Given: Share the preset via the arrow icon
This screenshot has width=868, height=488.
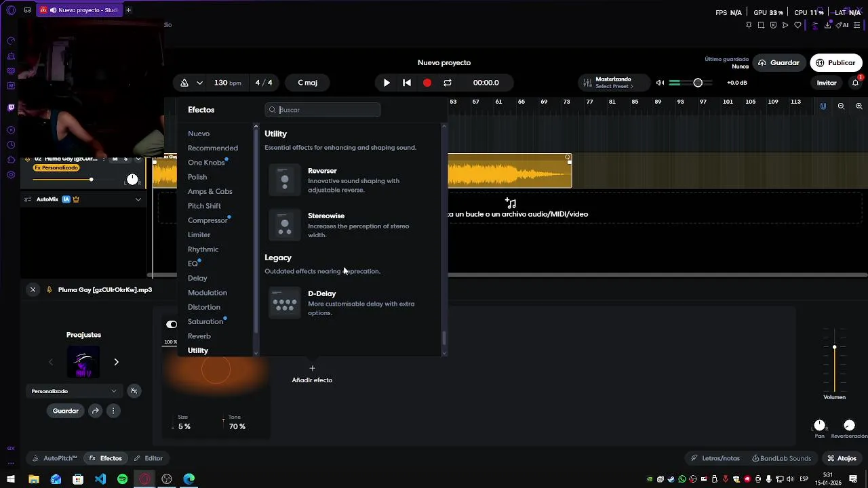Looking at the screenshot, I should [x=96, y=411].
